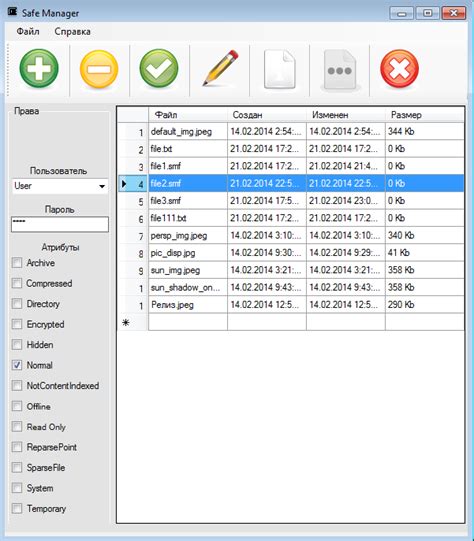
Task: Open the Справка menu
Action: (72, 31)
